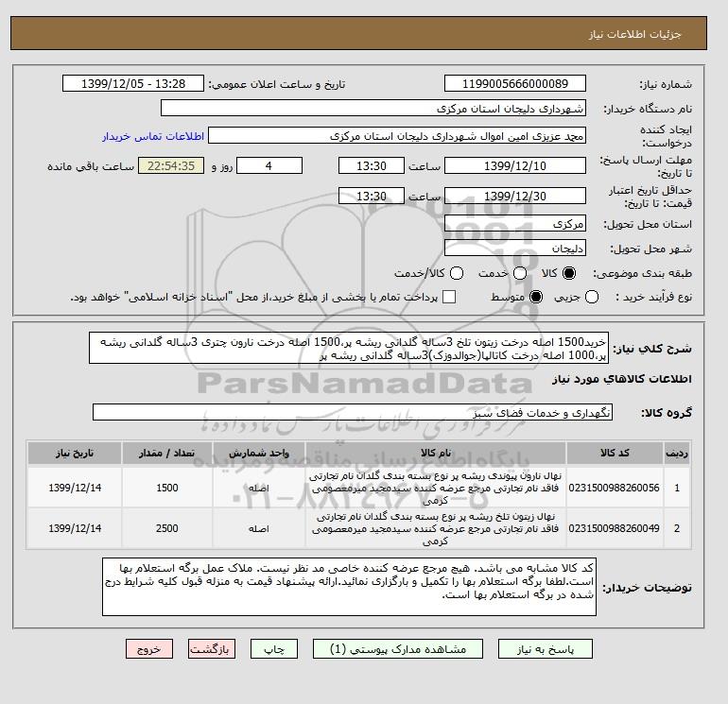Select the کالا radio button
728x704 pixels.
coord(569,273)
